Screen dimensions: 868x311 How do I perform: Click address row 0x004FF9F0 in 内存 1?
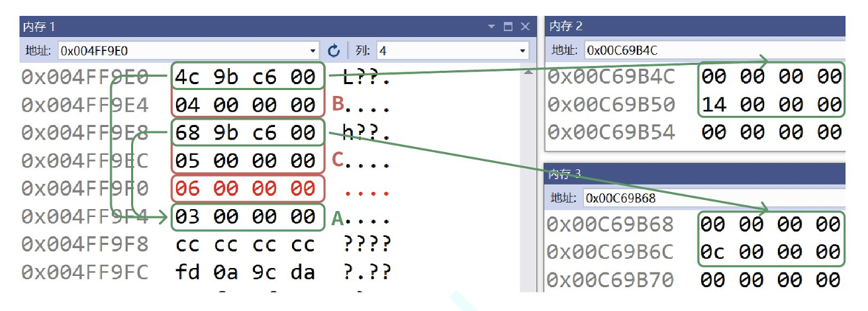(84, 189)
